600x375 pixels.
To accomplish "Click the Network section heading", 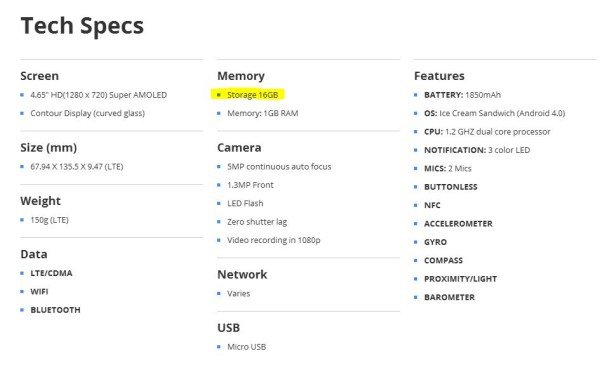I will click(x=242, y=274).
